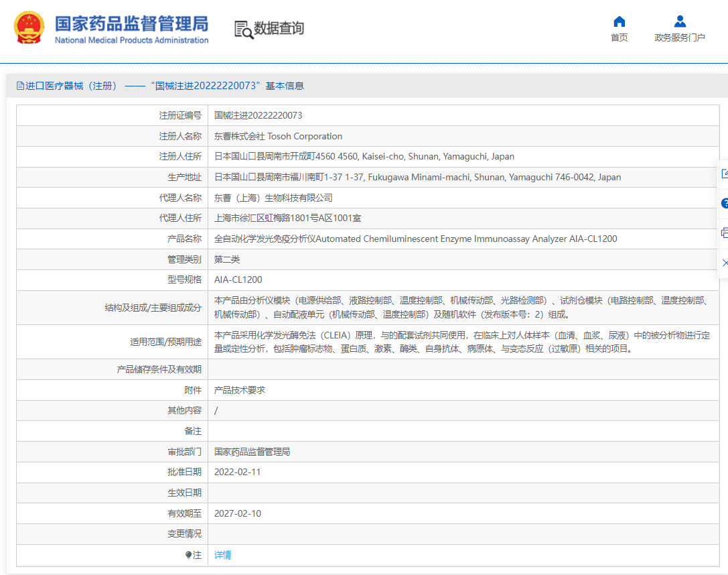This screenshot has height=575, width=728.
Task: Click the 首页 label
Action: (x=619, y=38)
